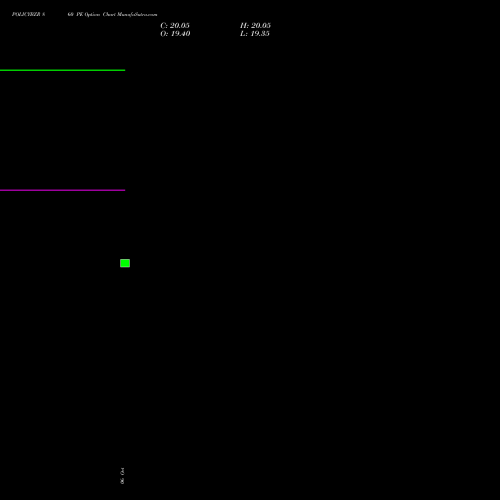The image size is (500, 500).
Task: Click the close price value C: 20.05
Action: coord(175,25)
